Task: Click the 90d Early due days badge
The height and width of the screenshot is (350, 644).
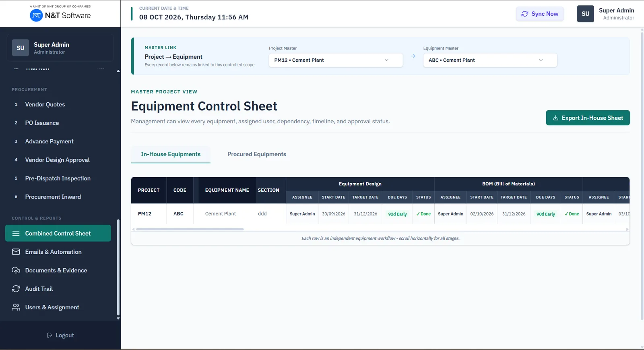Action: [x=546, y=214]
